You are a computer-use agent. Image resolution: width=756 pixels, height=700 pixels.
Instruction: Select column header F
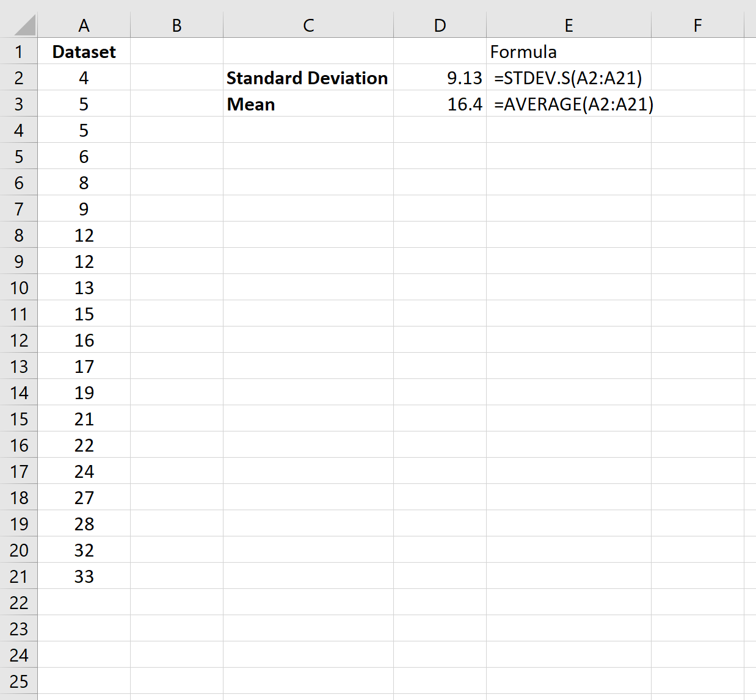click(697, 25)
